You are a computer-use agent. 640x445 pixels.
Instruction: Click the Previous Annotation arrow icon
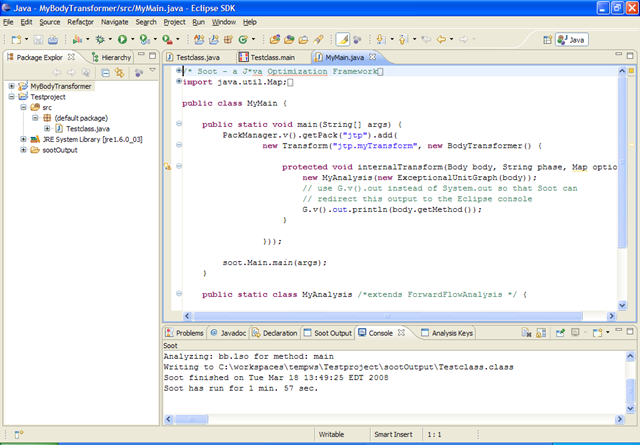coord(403,40)
